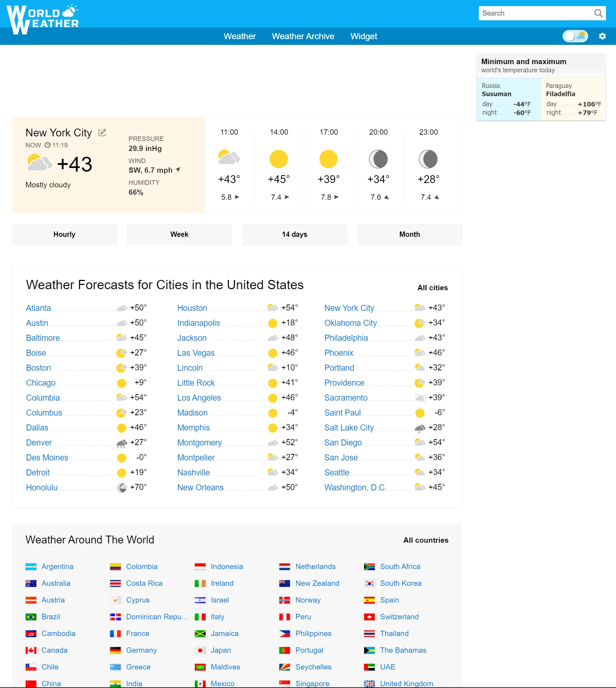Click the snow icon next to Denver

coord(121,443)
